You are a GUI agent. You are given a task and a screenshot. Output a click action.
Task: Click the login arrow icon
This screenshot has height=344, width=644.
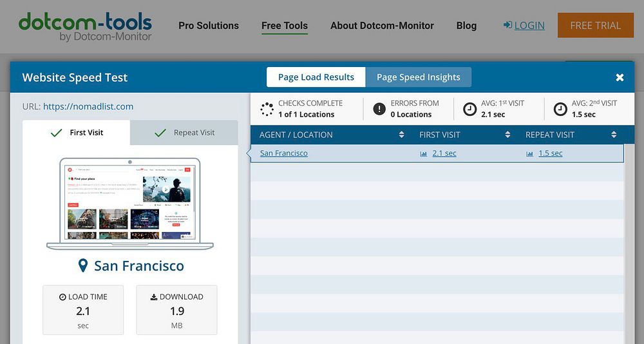click(507, 25)
